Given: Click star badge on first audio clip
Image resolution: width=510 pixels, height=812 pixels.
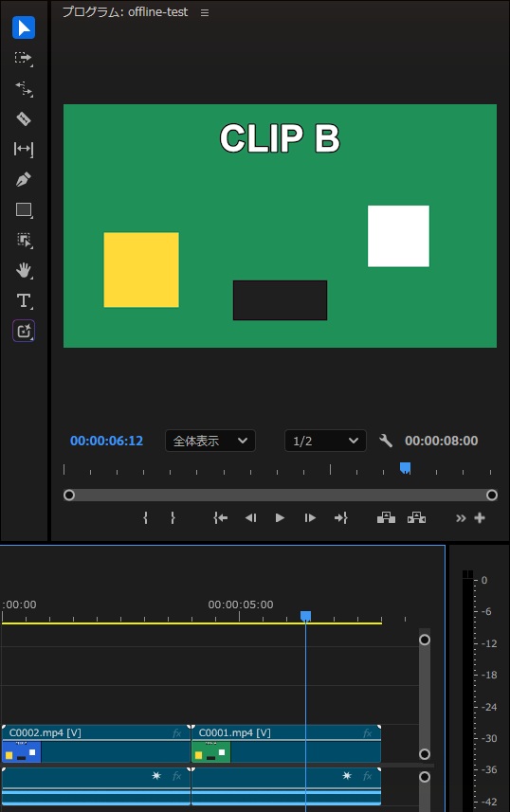Looking at the screenshot, I should 156,776.
